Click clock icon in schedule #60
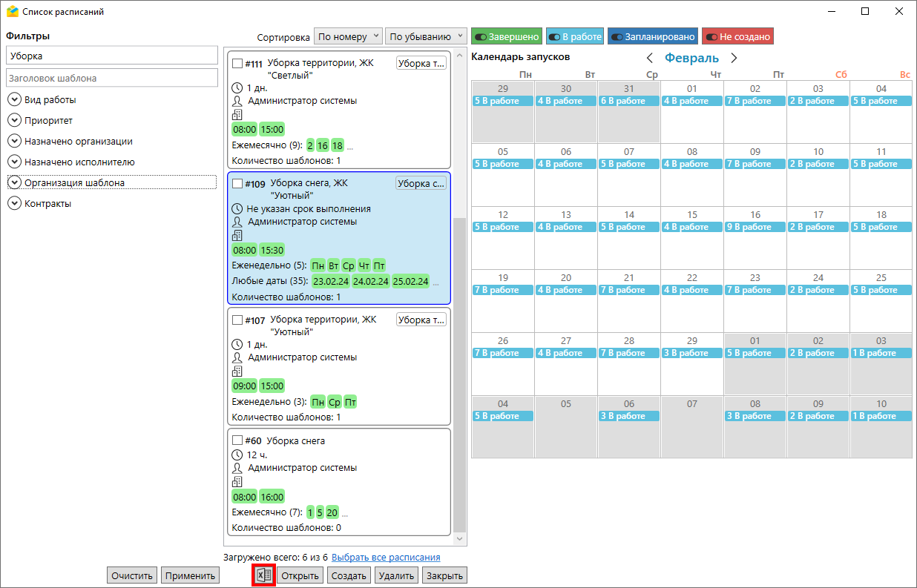Screen dimensions: 917x588 pos(237,455)
